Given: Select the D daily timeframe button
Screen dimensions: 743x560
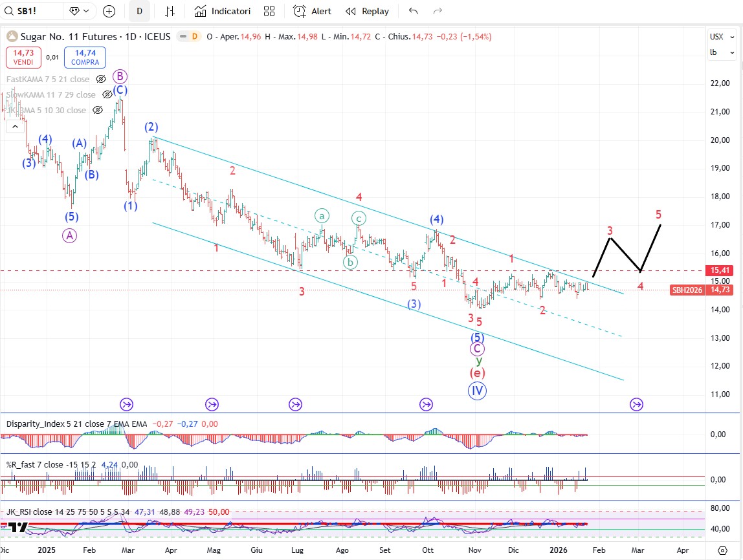Looking at the screenshot, I should click(139, 11).
